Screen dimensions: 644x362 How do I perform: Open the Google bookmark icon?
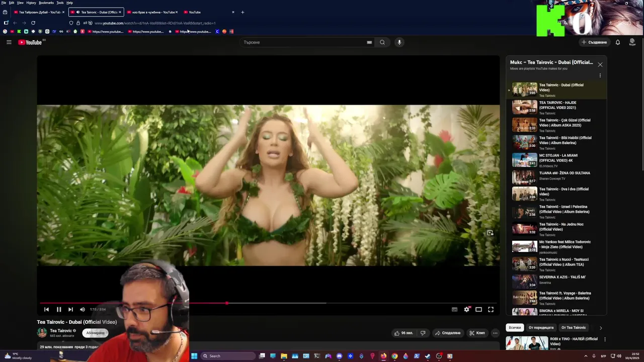(x=5, y=32)
